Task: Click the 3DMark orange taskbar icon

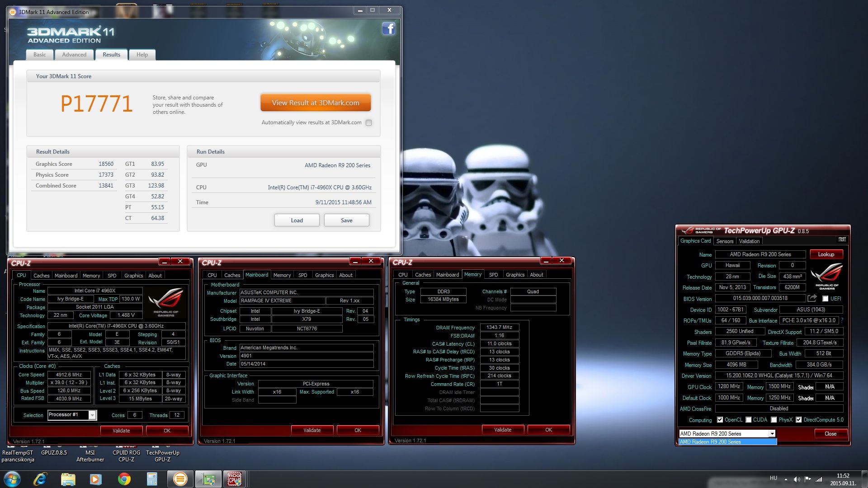Action: pos(180,479)
